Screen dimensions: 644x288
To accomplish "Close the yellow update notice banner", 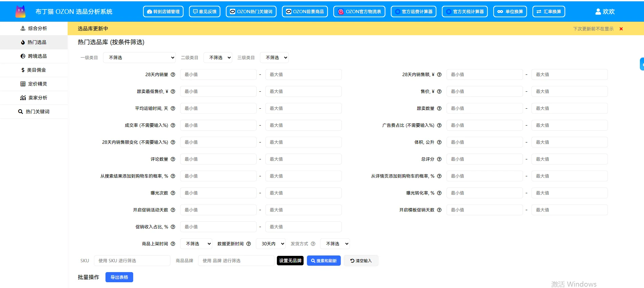I will 621,29.
